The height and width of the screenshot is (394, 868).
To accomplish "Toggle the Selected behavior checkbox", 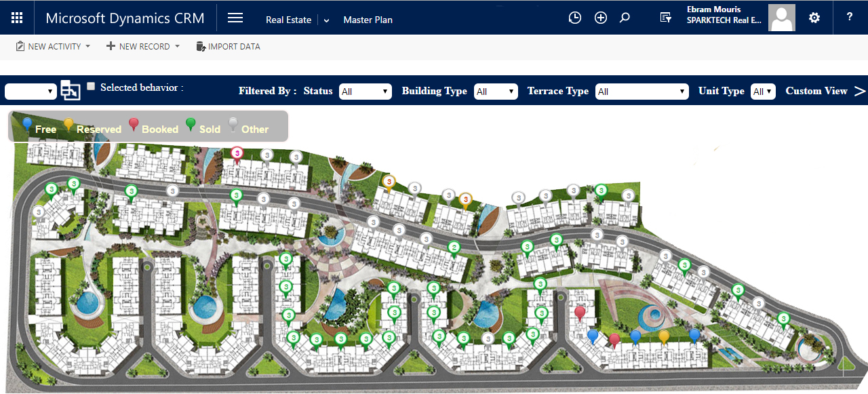I will click(91, 87).
